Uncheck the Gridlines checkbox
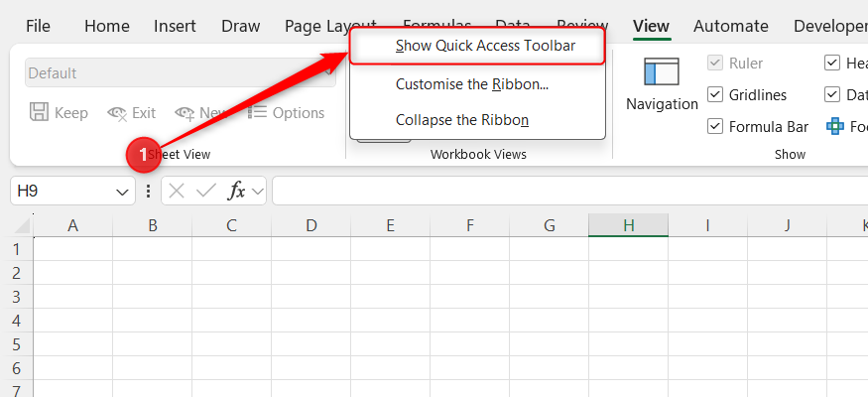This screenshot has width=868, height=397. pos(716,94)
